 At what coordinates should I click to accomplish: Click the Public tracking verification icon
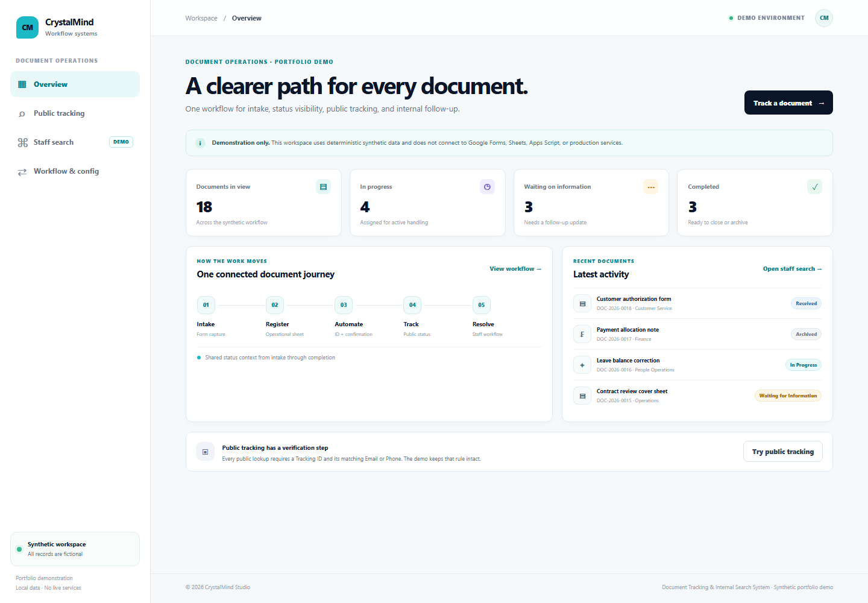(x=206, y=452)
